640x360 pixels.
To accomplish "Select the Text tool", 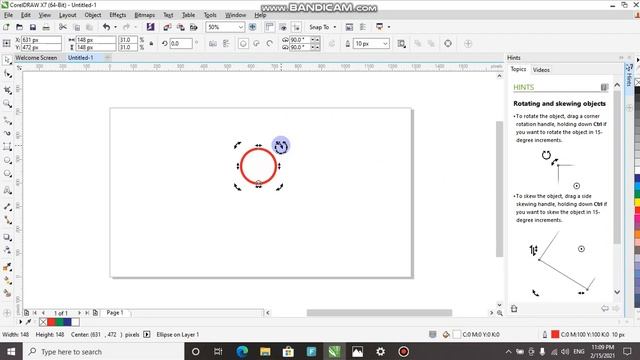I will coord(7,190).
